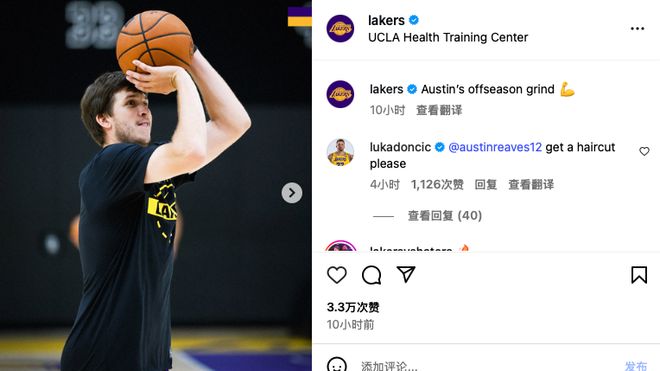
Task: Like the post with the heart icon
Action: coord(337,275)
